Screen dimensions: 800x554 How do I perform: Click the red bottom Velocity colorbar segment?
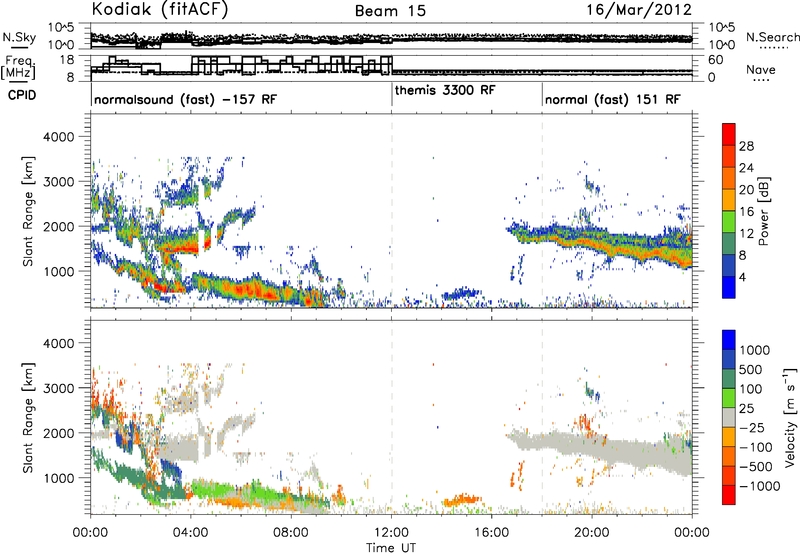click(x=729, y=495)
